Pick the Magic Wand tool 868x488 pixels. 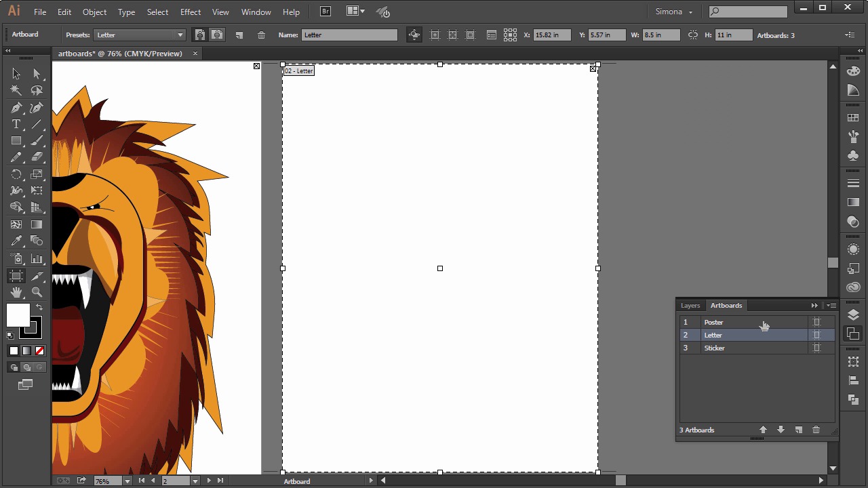pos(16,91)
